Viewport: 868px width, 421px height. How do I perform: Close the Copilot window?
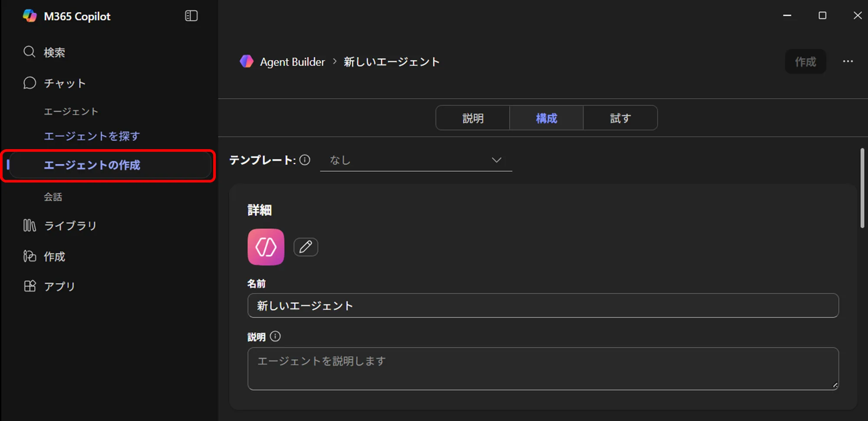pos(857,16)
